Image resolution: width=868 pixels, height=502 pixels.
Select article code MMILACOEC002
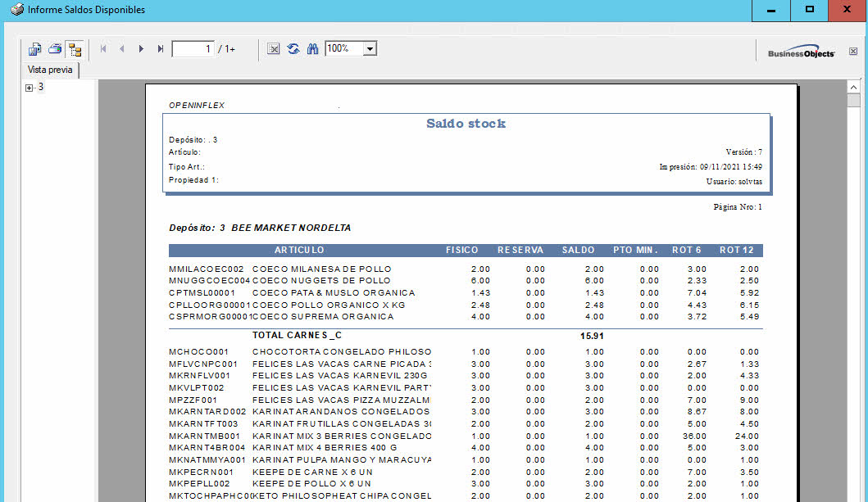point(207,269)
